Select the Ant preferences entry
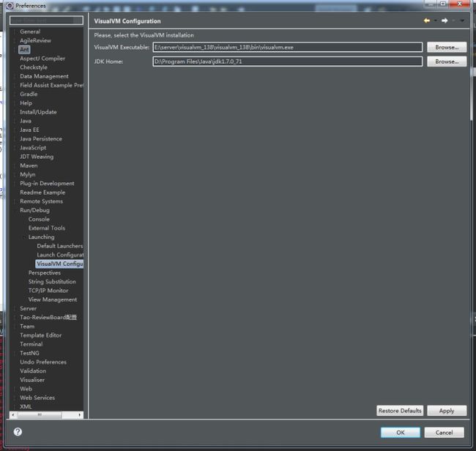 point(24,49)
